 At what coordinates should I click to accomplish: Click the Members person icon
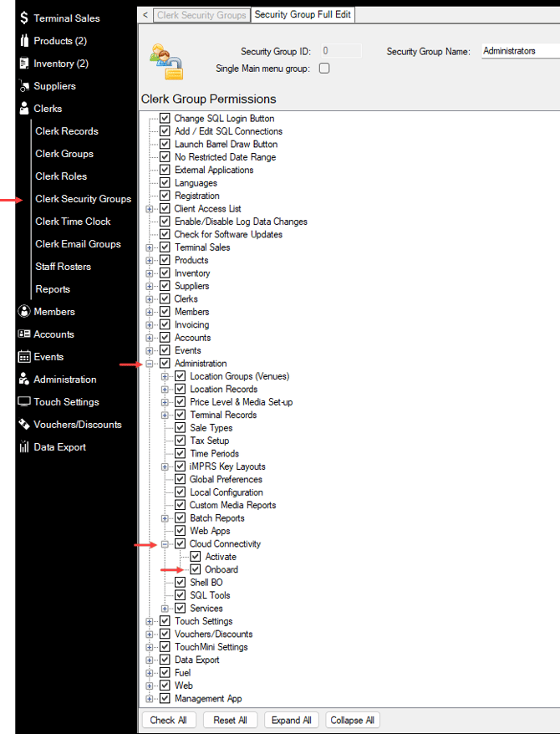(24, 311)
